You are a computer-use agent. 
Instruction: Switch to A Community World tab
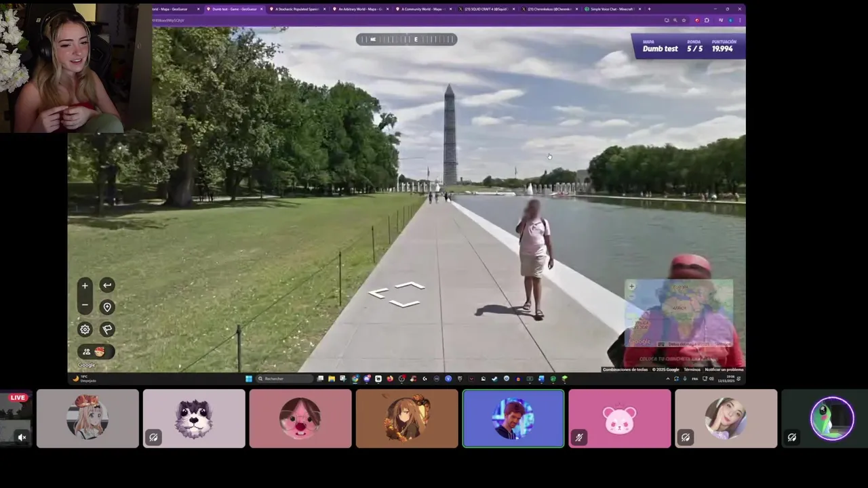(x=425, y=9)
